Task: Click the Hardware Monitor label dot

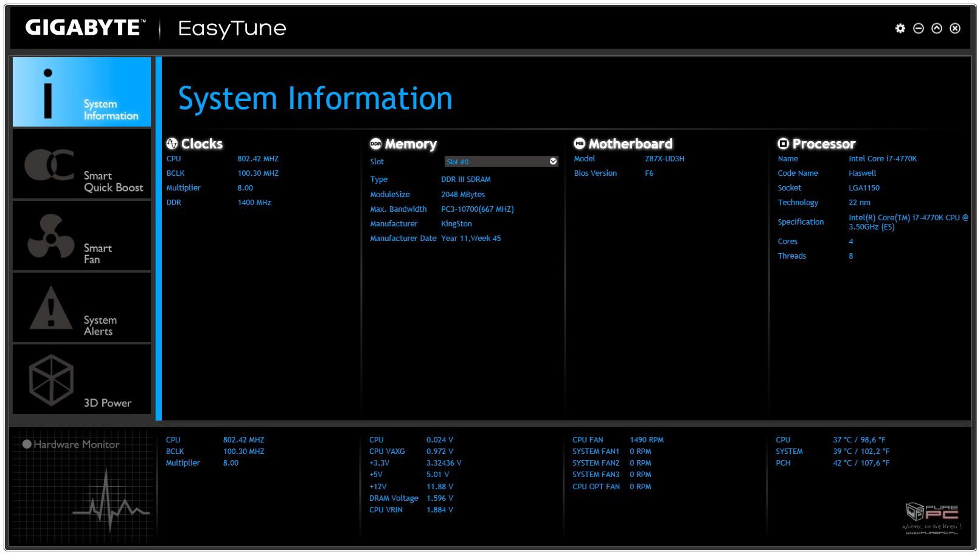Action: point(27,444)
